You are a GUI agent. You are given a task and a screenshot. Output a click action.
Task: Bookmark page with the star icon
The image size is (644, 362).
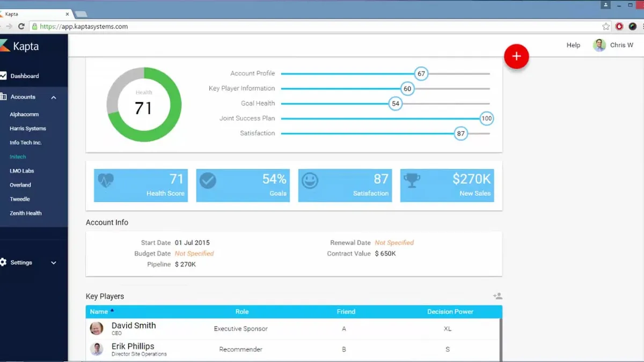pos(606,26)
